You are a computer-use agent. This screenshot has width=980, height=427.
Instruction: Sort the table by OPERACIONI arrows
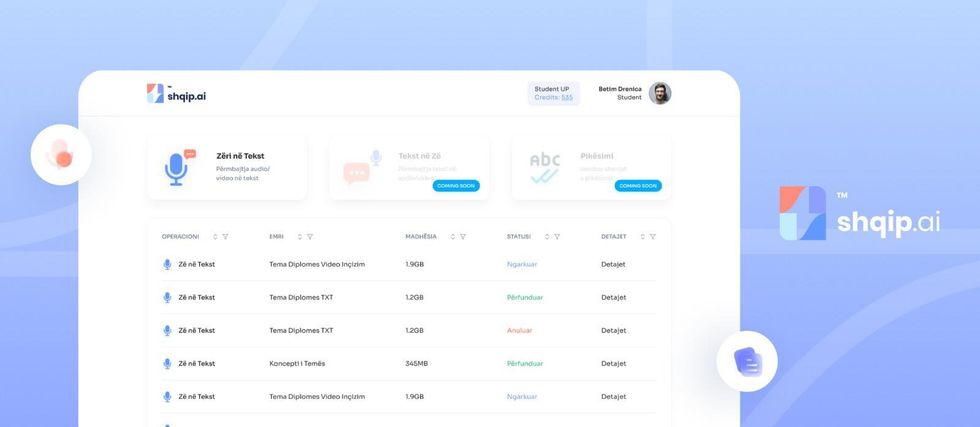pyautogui.click(x=214, y=237)
